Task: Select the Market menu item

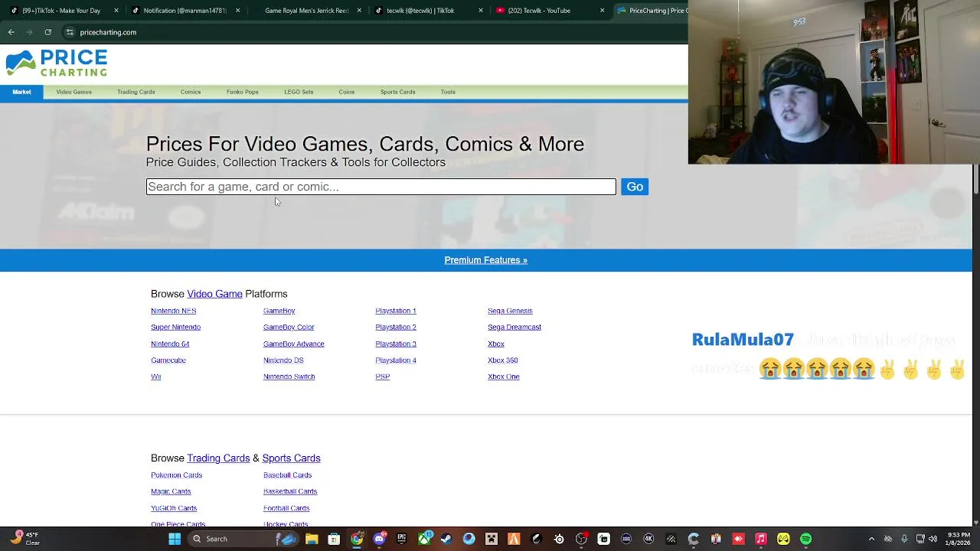Action: click(21, 92)
